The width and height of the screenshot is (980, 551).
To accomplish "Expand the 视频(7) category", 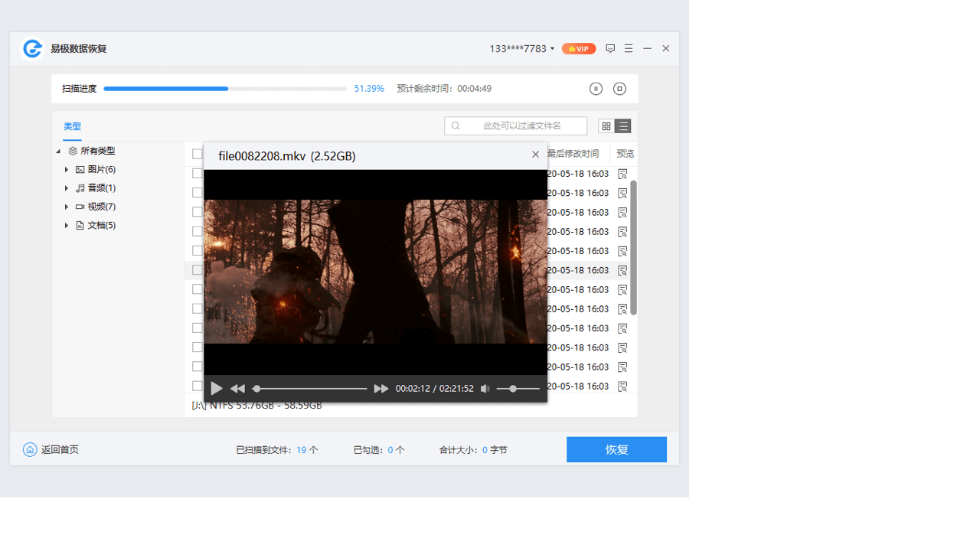I will [66, 206].
